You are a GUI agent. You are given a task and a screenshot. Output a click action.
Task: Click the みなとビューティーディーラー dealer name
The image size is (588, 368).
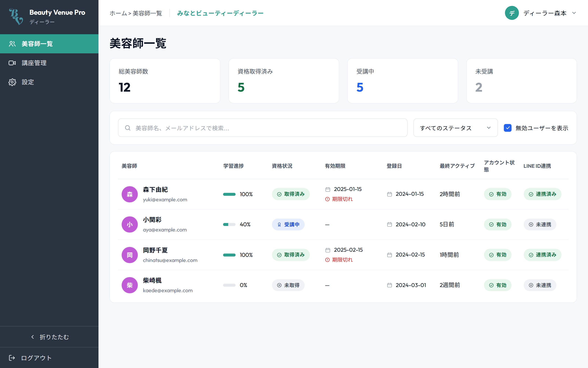coord(220,13)
